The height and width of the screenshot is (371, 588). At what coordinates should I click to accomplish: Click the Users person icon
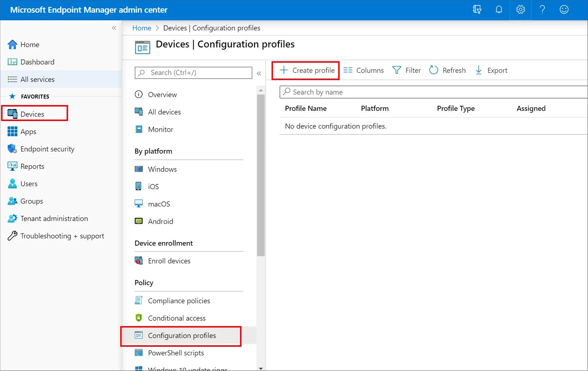[x=12, y=184]
